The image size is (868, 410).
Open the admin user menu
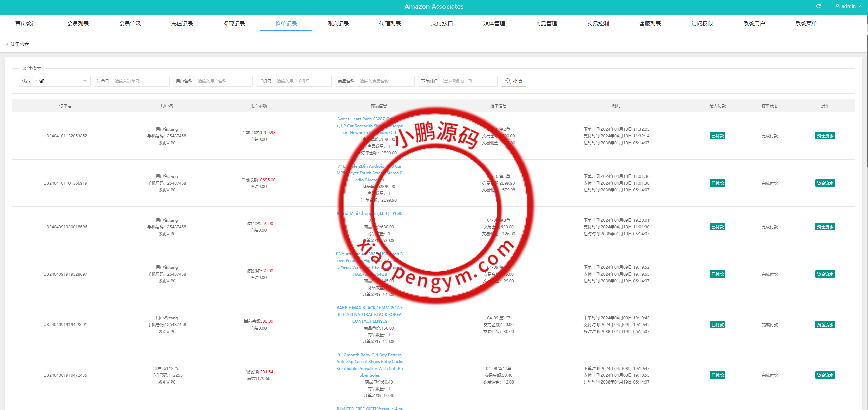point(849,6)
